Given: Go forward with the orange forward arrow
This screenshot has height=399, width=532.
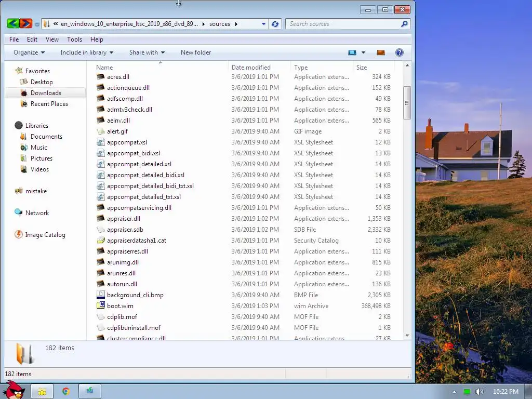Looking at the screenshot, I should pos(25,24).
